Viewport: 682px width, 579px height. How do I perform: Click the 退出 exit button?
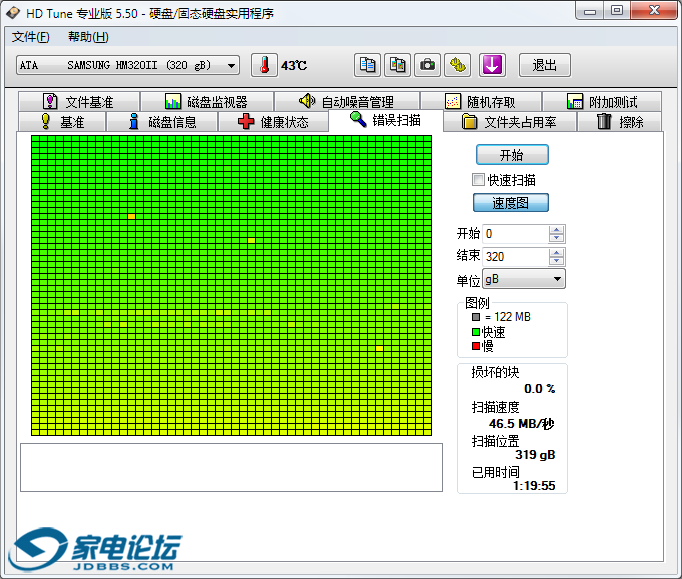click(545, 65)
